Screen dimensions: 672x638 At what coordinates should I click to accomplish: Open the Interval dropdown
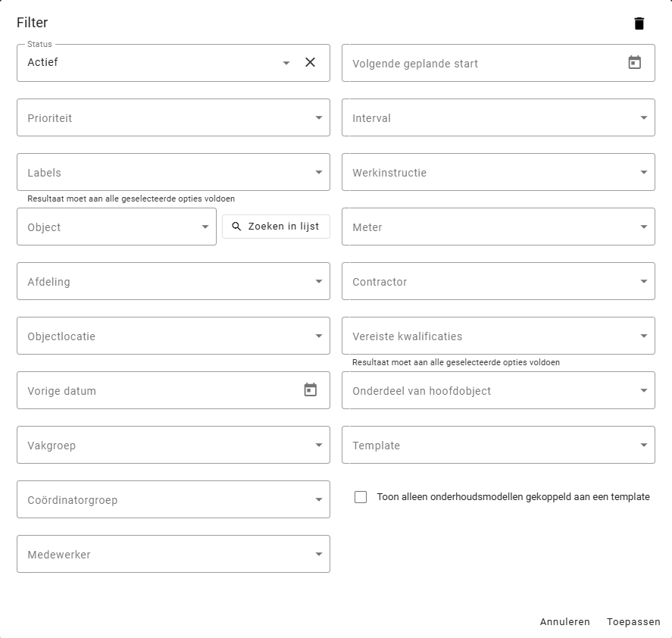tap(643, 118)
